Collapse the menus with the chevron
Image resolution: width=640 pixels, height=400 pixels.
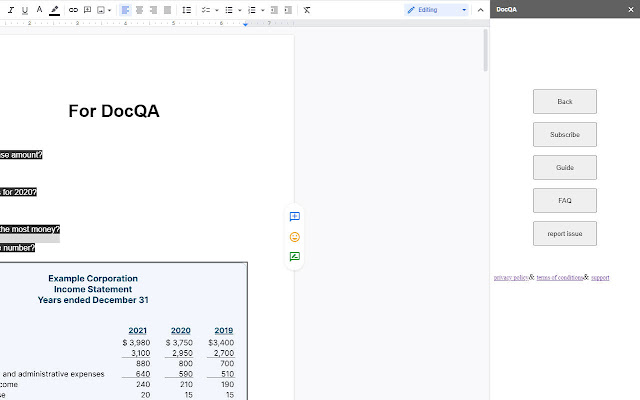(x=480, y=10)
